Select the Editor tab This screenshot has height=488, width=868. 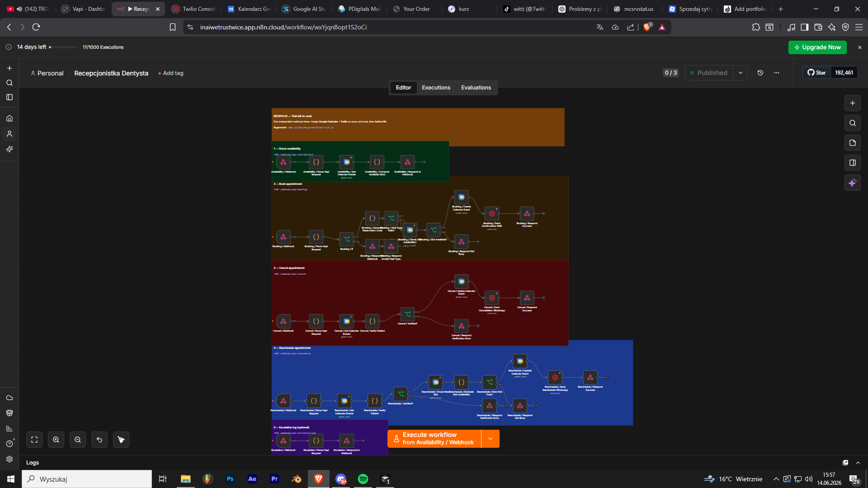tap(404, 88)
